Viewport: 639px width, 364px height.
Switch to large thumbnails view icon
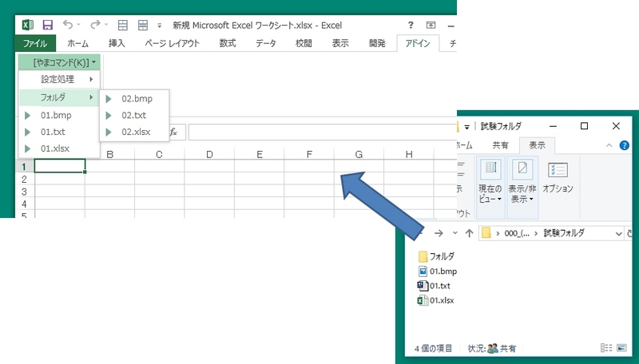click(x=621, y=348)
